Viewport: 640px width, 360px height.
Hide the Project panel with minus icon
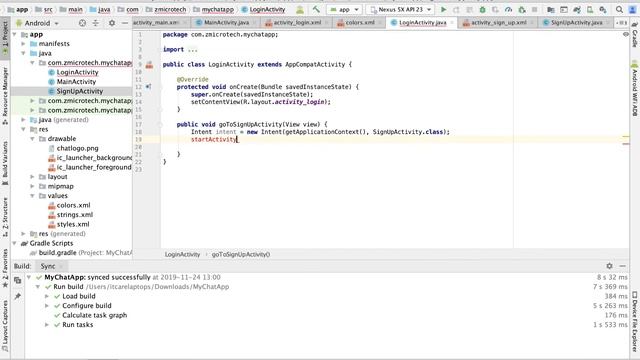[125, 23]
